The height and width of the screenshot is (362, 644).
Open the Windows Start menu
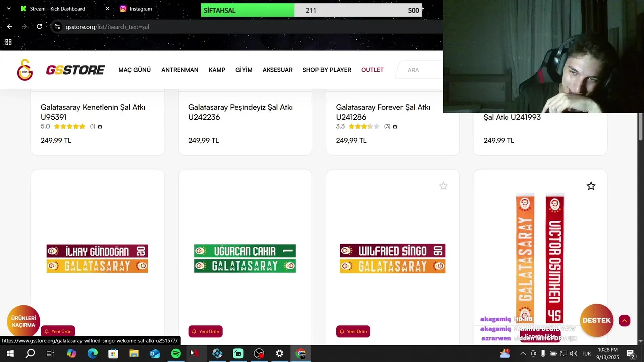10,354
